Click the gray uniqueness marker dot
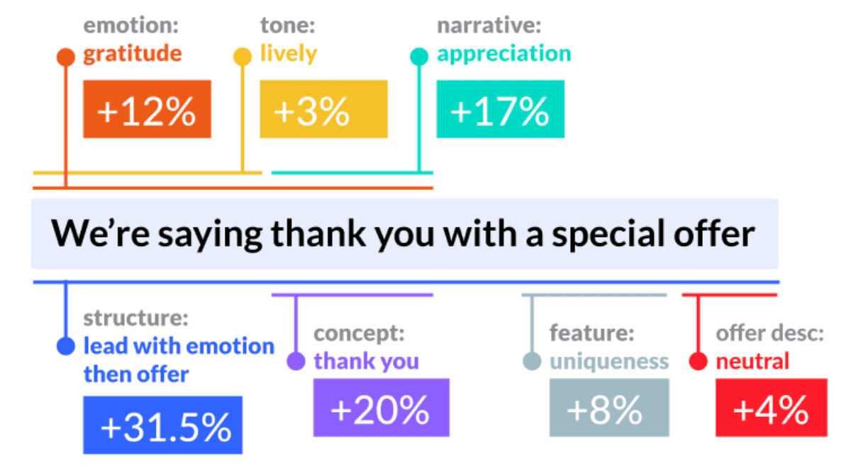868x475 pixels. 532,362
